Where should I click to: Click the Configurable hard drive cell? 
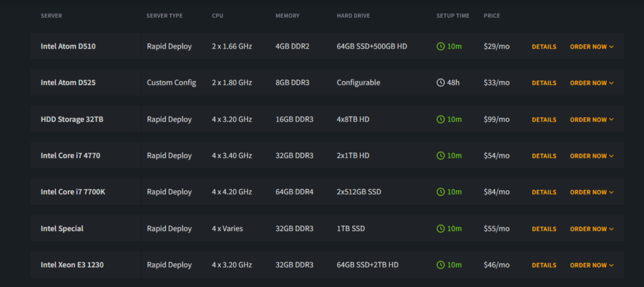(358, 82)
